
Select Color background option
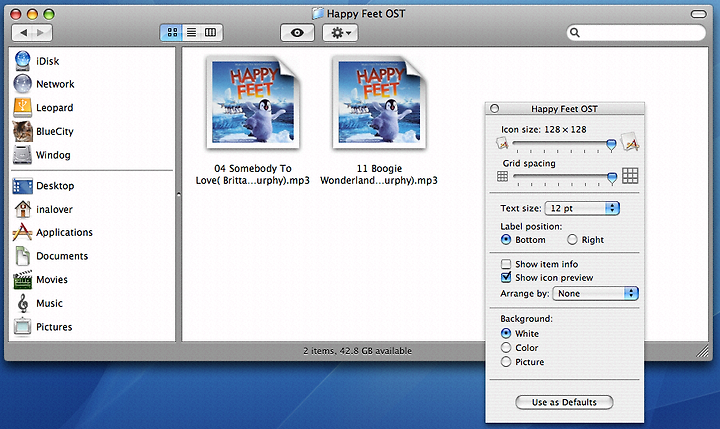click(x=506, y=347)
